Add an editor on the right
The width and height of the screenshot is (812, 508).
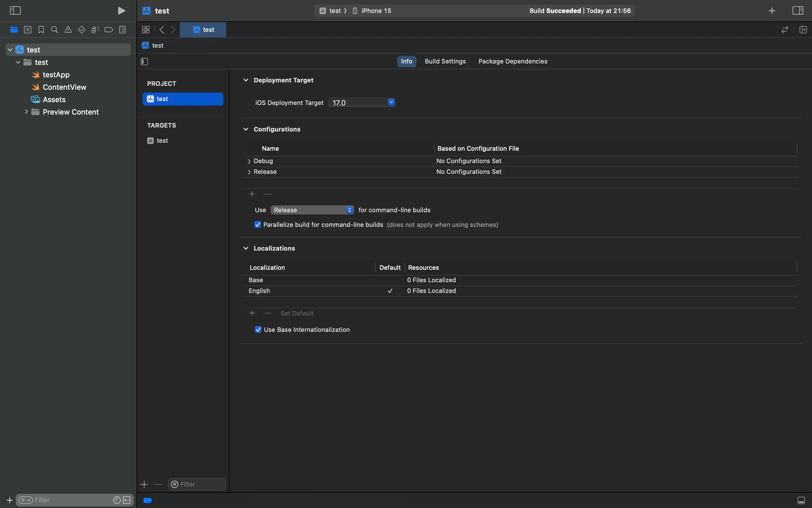pos(803,30)
